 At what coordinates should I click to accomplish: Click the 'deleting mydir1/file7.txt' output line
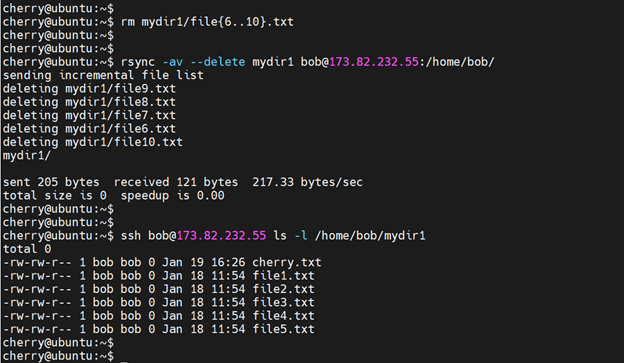coord(89,115)
